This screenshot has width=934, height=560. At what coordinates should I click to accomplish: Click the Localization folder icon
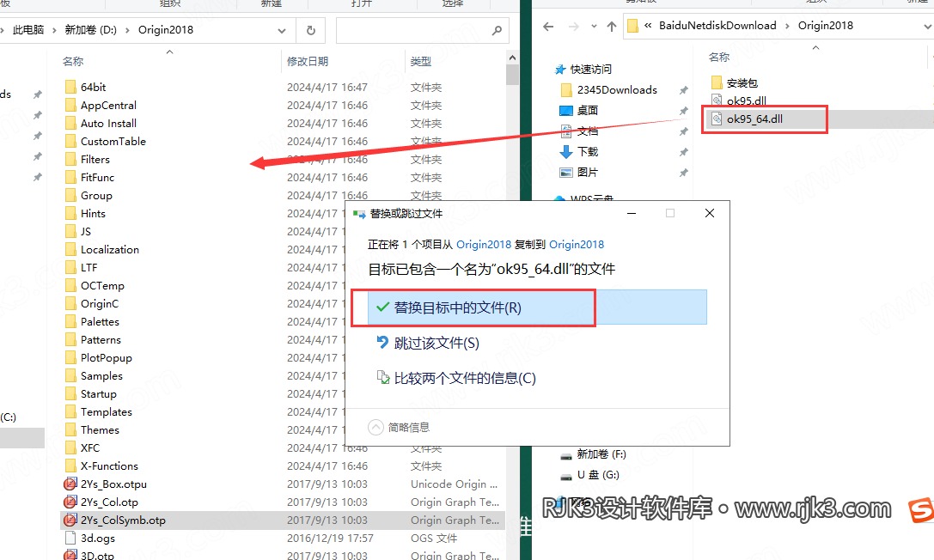pos(70,249)
